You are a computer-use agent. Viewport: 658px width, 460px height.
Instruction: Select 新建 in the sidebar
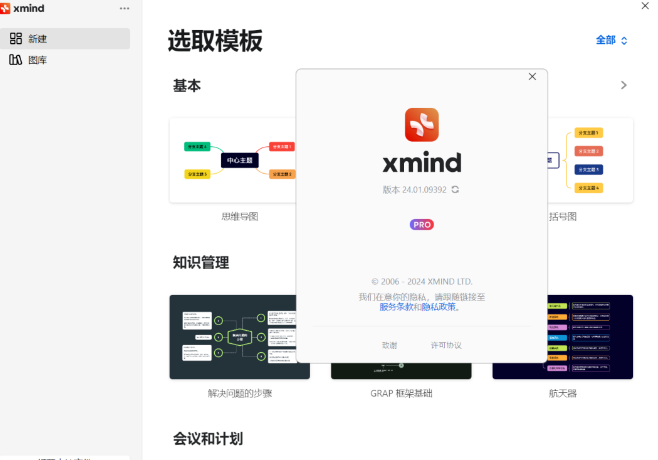(65, 39)
